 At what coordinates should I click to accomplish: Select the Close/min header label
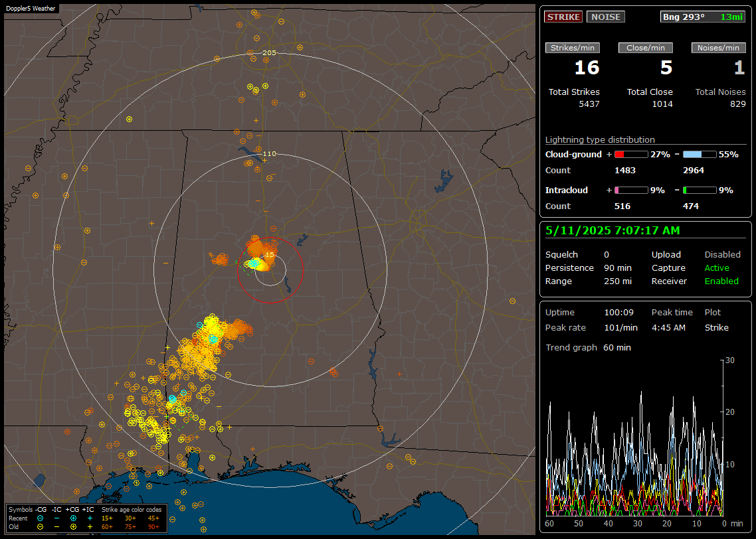click(x=646, y=48)
